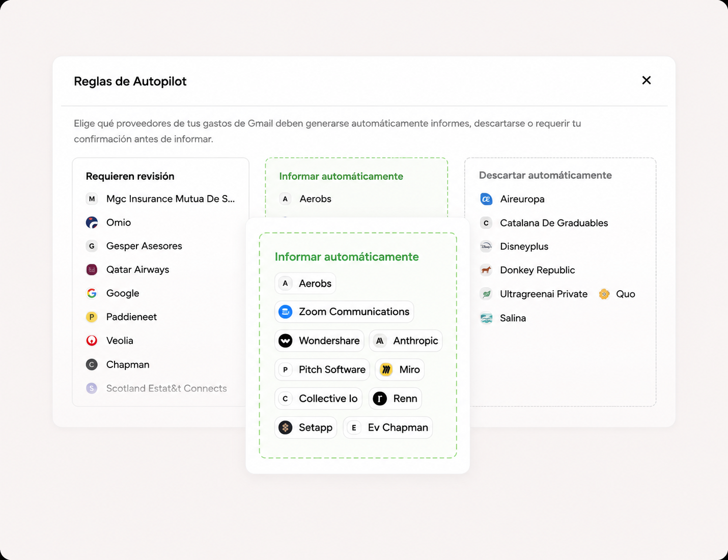Click the Gesper Asesores G icon

pyautogui.click(x=92, y=246)
